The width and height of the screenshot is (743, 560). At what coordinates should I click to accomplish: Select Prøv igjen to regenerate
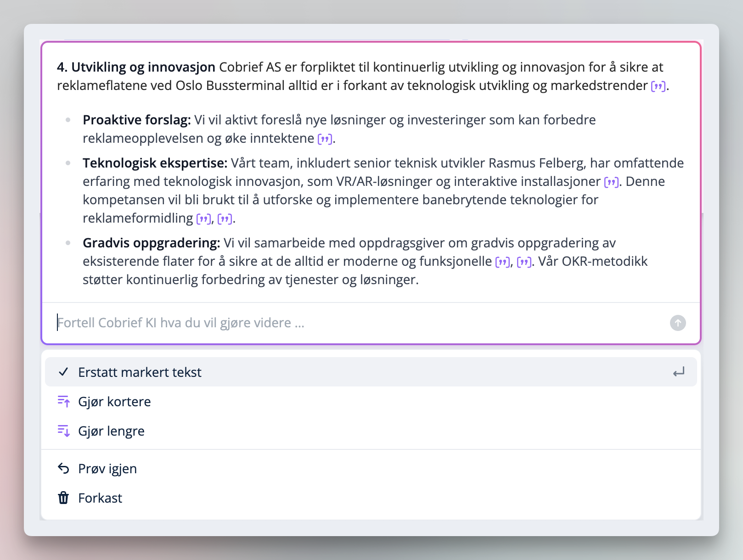click(x=107, y=469)
